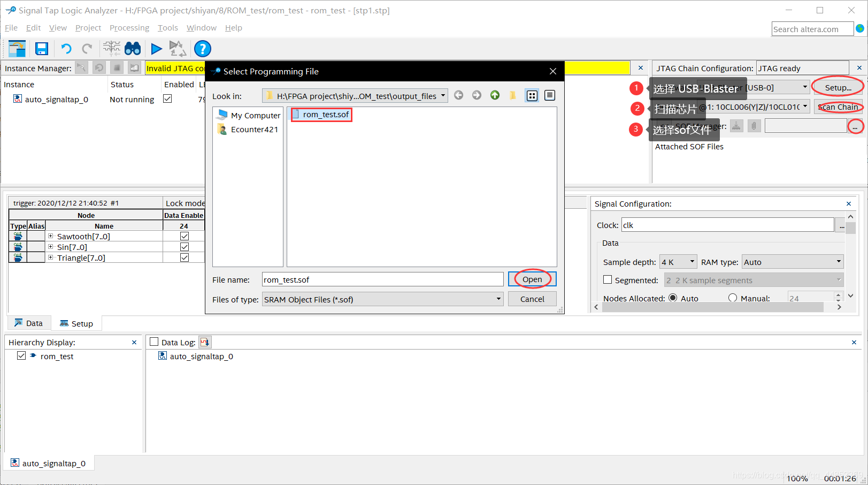Open the Processing menu
868x485 pixels.
tap(129, 28)
